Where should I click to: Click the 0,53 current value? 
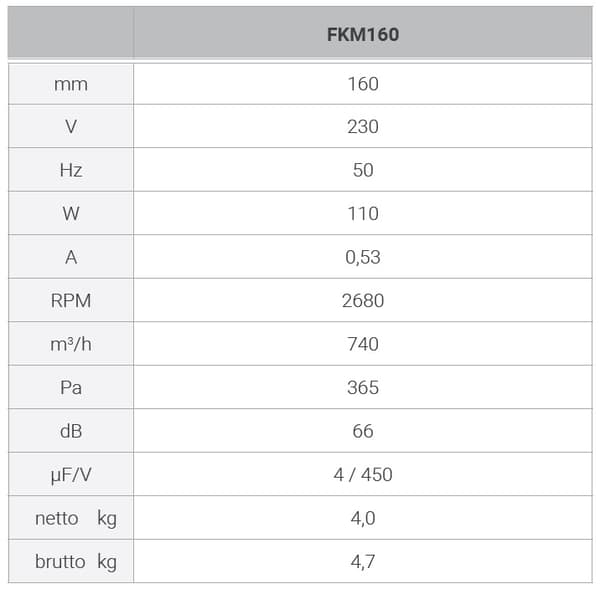click(x=363, y=257)
